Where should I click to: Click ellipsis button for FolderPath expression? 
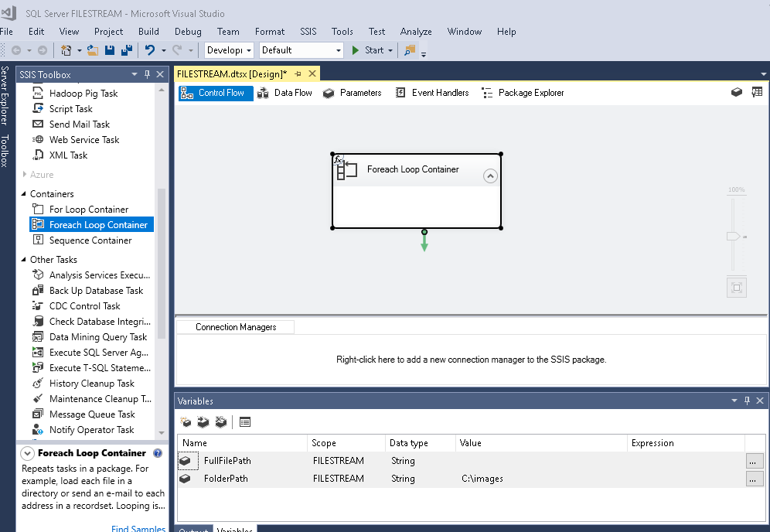(755, 479)
